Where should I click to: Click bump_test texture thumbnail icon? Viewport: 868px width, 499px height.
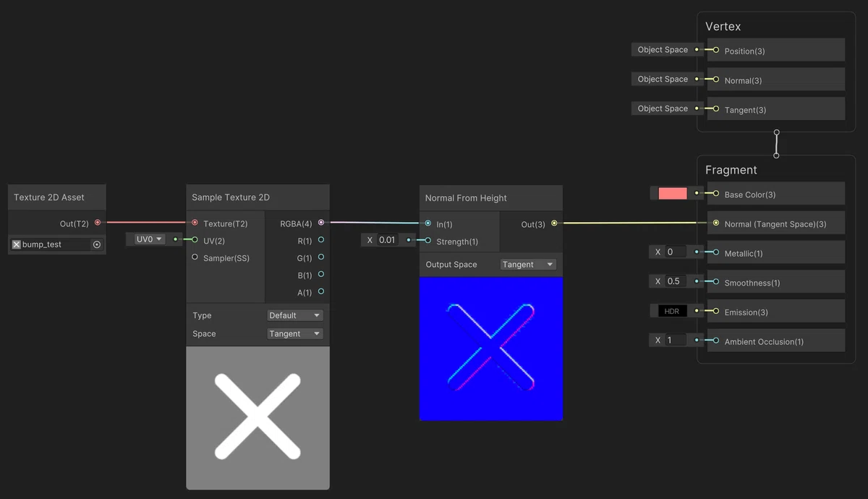[x=17, y=244]
